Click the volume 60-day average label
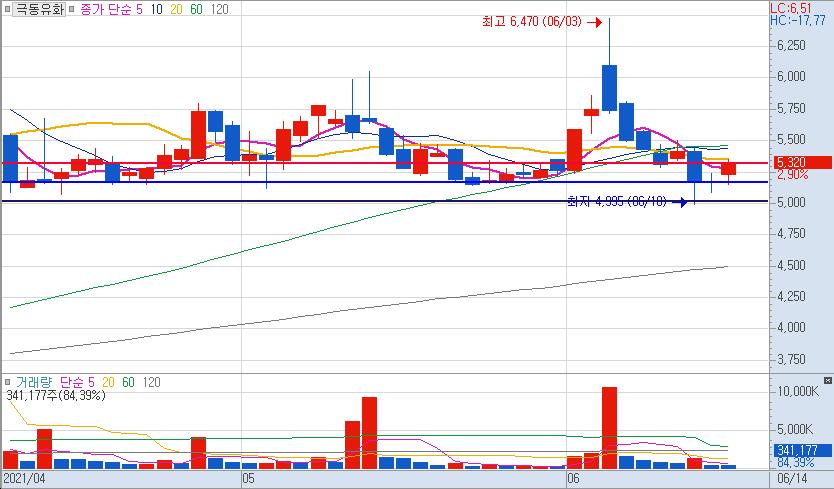Viewport: 834px width, 489px height. 128,382
